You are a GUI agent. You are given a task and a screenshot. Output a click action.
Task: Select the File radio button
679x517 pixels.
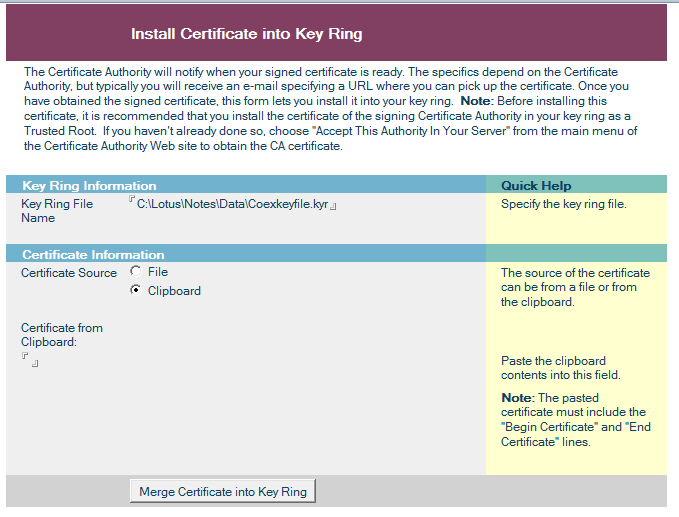(136, 271)
